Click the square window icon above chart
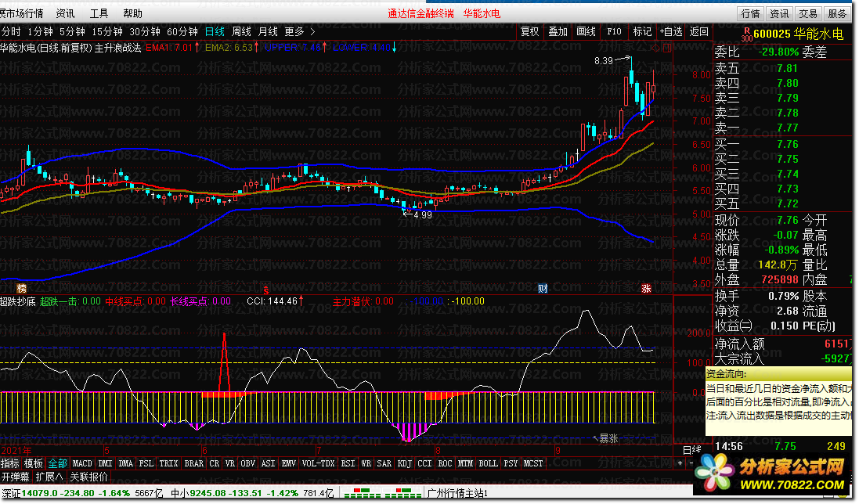Screen dimensions: 859x504 pyautogui.click(x=666, y=49)
